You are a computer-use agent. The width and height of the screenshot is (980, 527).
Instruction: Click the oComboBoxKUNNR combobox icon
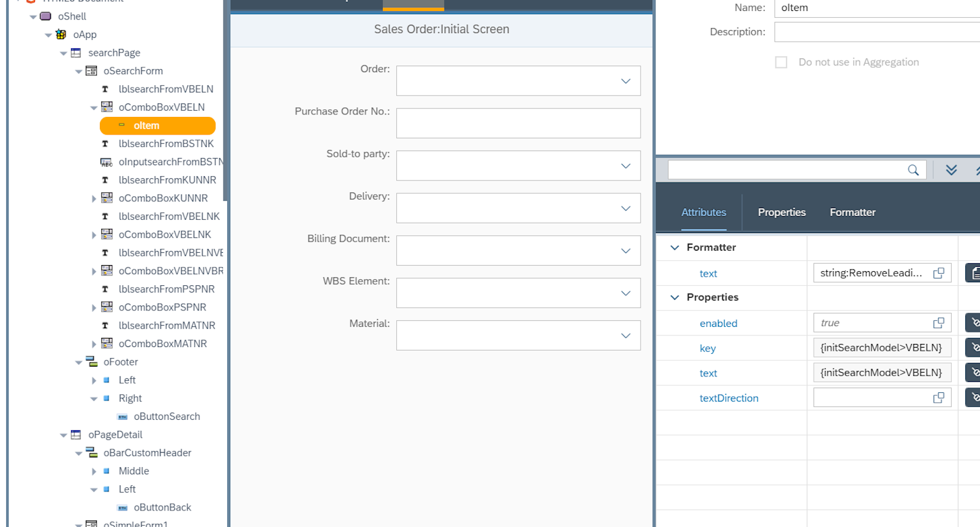coord(107,198)
